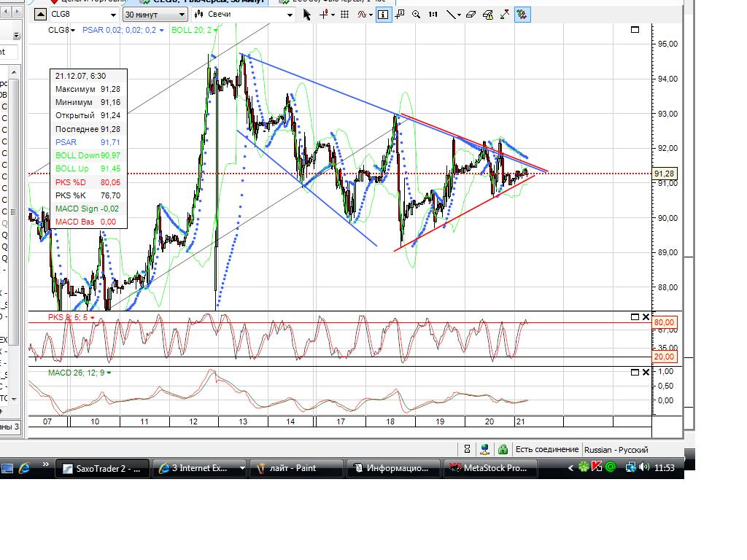Click the hourglass status bar icon
Viewport: 747px width, 560px height.
tap(467, 449)
